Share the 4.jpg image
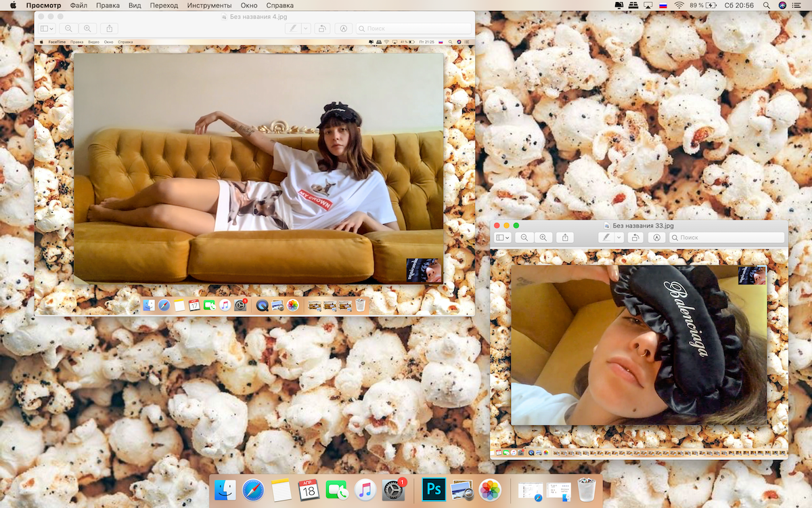Viewport: 812px width, 508px height. (110, 28)
